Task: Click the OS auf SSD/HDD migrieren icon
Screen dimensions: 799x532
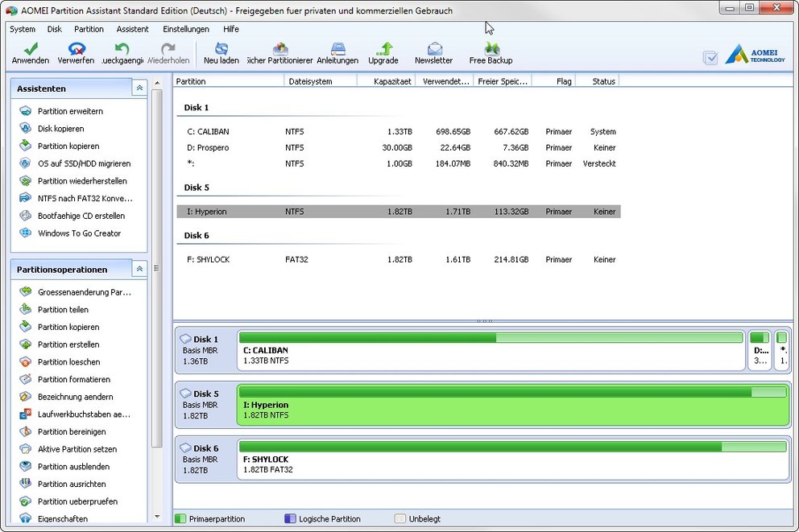Action: (x=26, y=163)
